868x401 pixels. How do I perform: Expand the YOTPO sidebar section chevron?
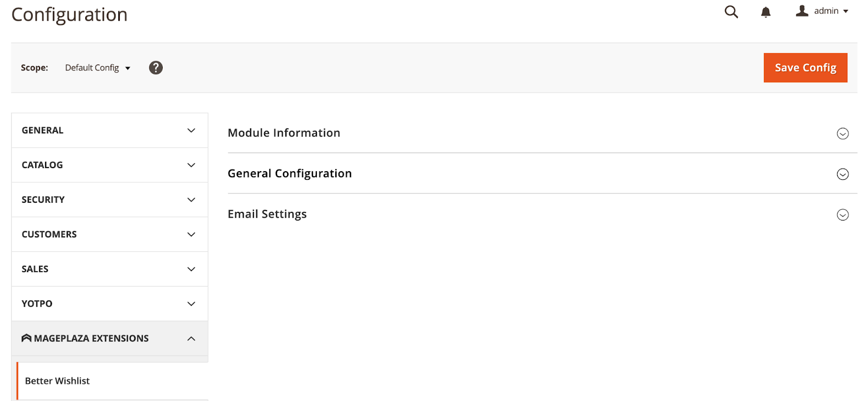click(191, 304)
